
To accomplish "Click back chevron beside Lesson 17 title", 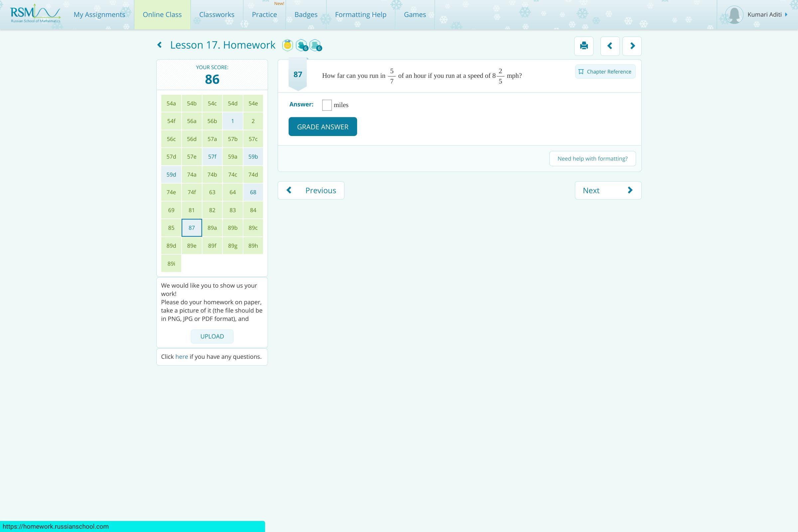I will (x=160, y=45).
